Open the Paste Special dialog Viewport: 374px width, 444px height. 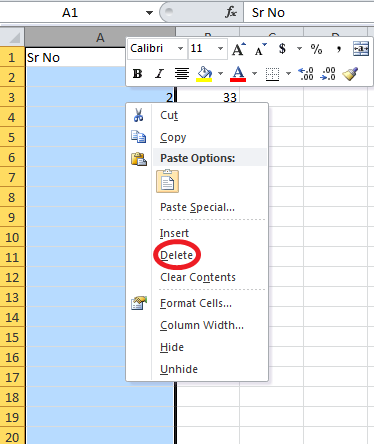tap(197, 207)
